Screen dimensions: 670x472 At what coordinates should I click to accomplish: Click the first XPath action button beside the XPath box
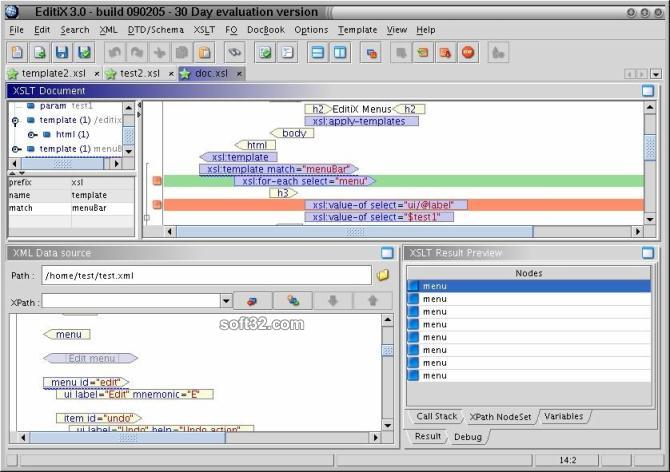[253, 301]
